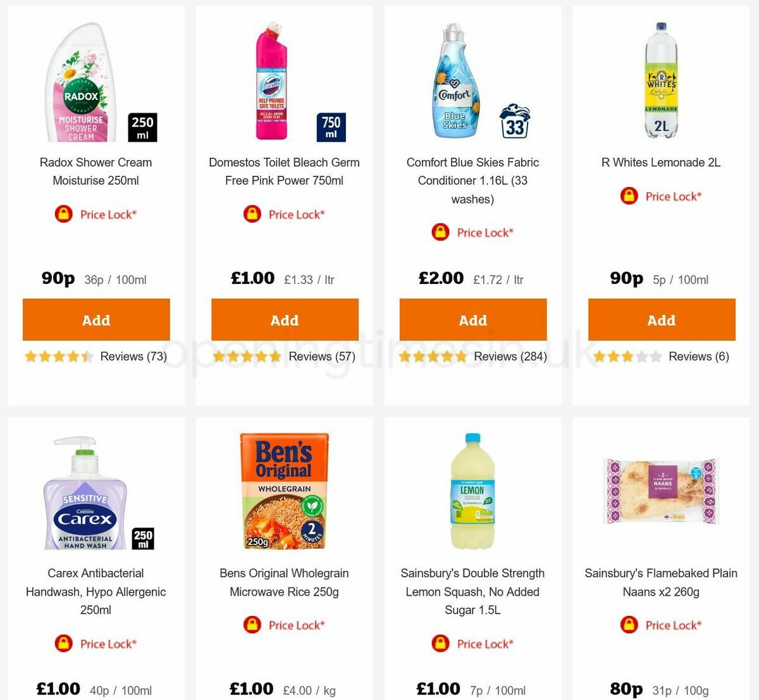The image size is (759, 700).
Task: Click the Price Lock icon under Flamebaked Plain Naans
Action: (x=629, y=625)
